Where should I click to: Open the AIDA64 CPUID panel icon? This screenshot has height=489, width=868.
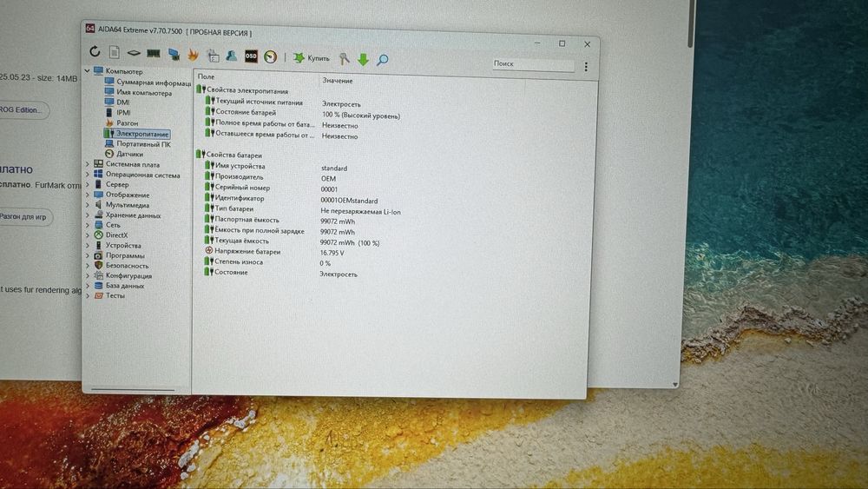(213, 56)
